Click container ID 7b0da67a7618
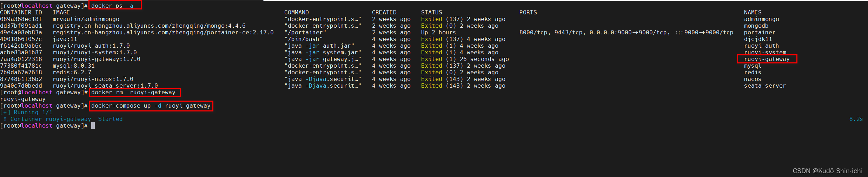 21,73
